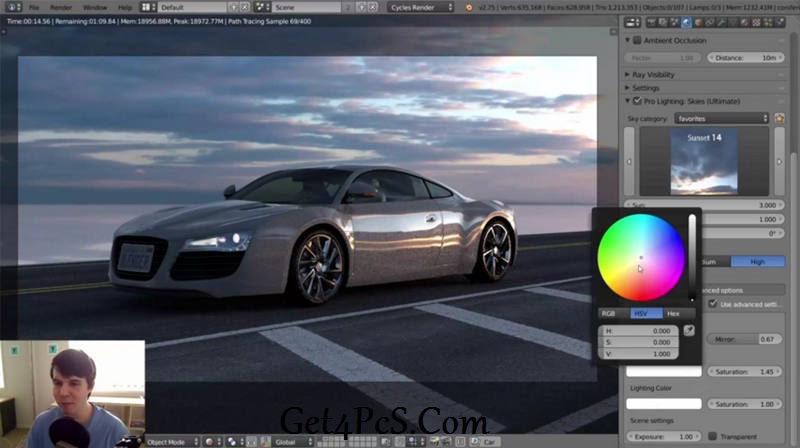800x448 pixels.
Task: Click the Blender logo icon in header
Action: (469, 8)
